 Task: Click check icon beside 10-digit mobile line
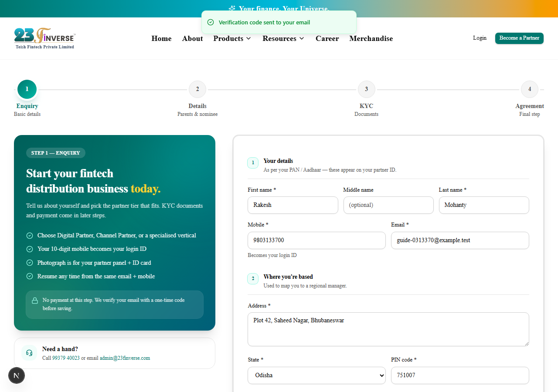tap(30, 249)
